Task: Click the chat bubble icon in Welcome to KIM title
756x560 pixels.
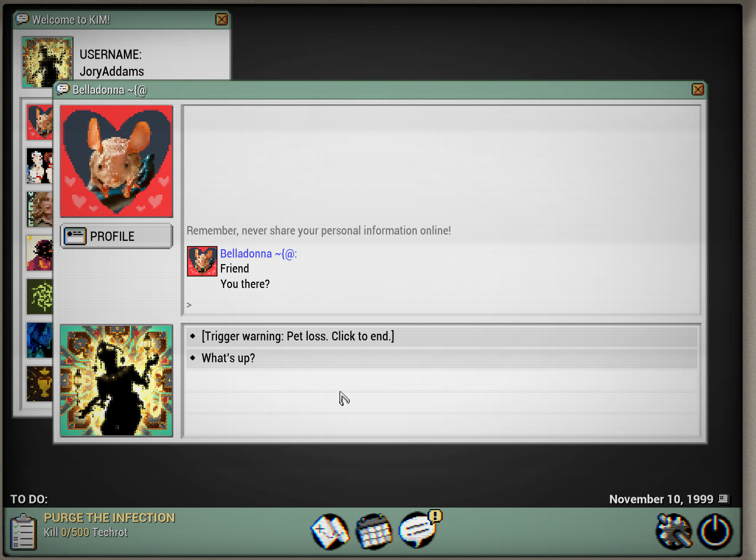Action: [x=22, y=19]
